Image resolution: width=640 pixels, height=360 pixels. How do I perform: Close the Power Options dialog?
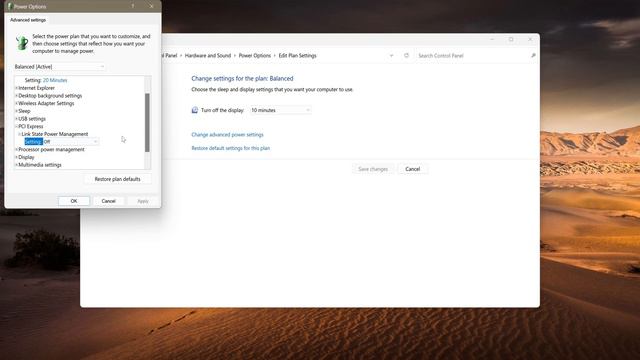tap(151, 6)
